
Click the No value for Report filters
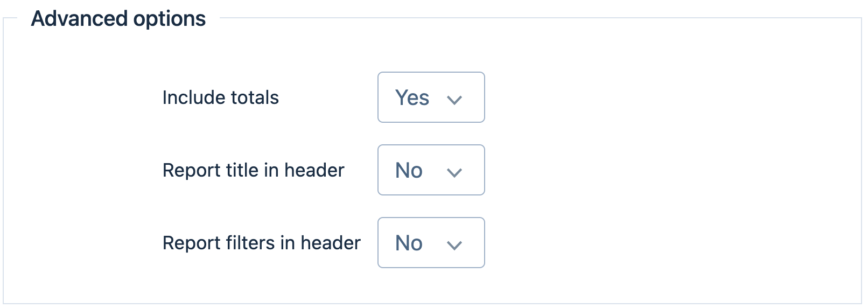pyautogui.click(x=409, y=243)
